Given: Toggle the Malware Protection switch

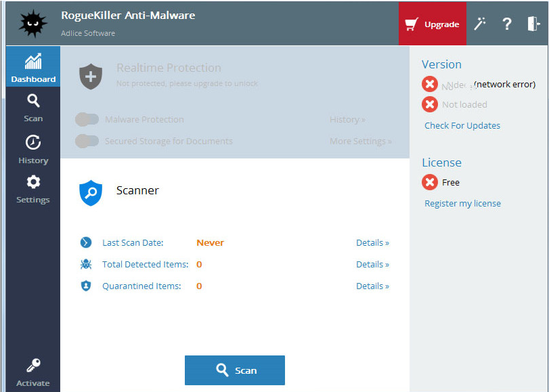Looking at the screenshot, I should 87,119.
